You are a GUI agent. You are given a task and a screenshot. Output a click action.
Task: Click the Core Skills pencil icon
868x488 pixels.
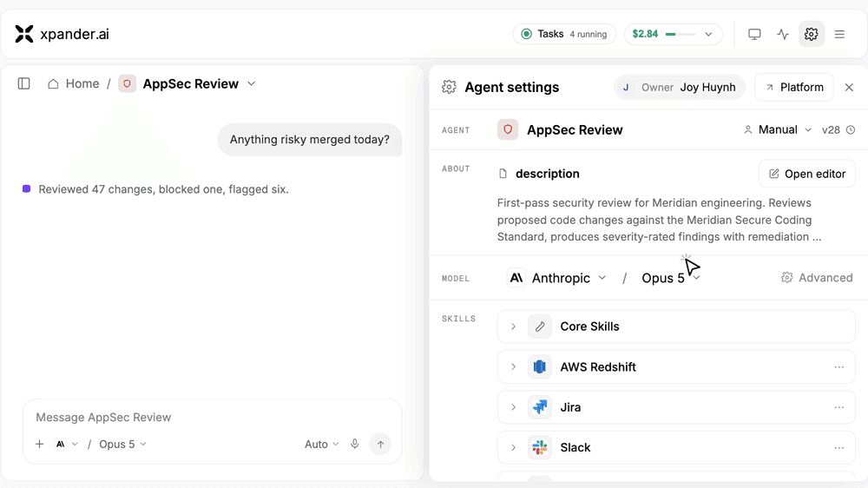(x=539, y=326)
